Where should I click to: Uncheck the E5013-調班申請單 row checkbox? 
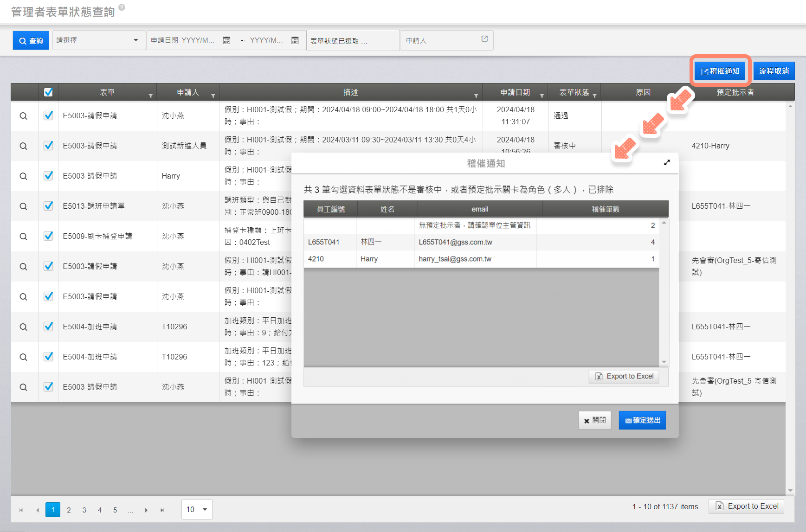48,206
